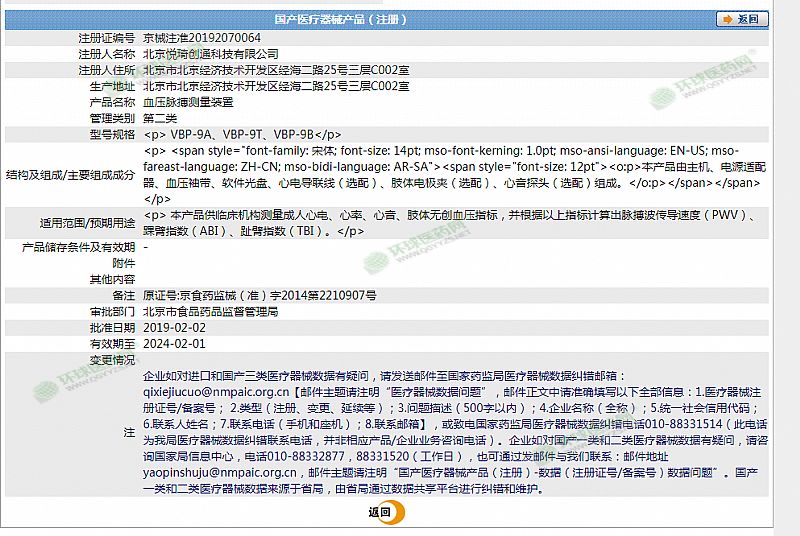Click registrant name 北京悦琦创通科技有限公司
Screen dimensions: 800x536
click(x=210, y=53)
